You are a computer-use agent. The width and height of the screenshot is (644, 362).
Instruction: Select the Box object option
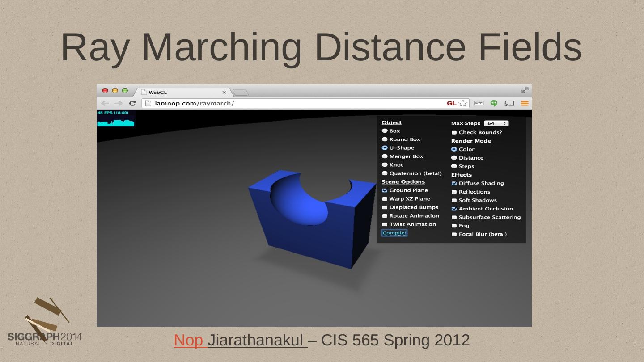click(385, 131)
